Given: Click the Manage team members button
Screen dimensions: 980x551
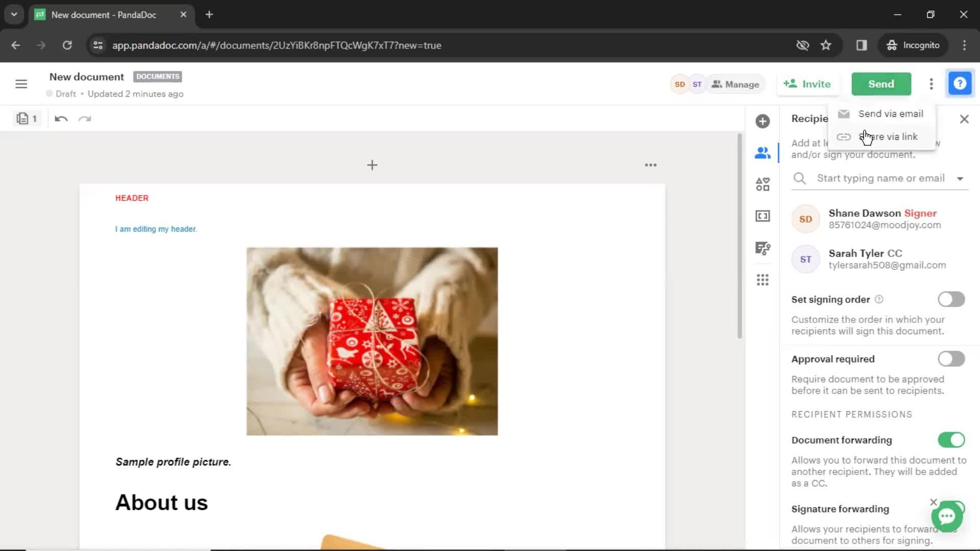Looking at the screenshot, I should coord(735,84).
